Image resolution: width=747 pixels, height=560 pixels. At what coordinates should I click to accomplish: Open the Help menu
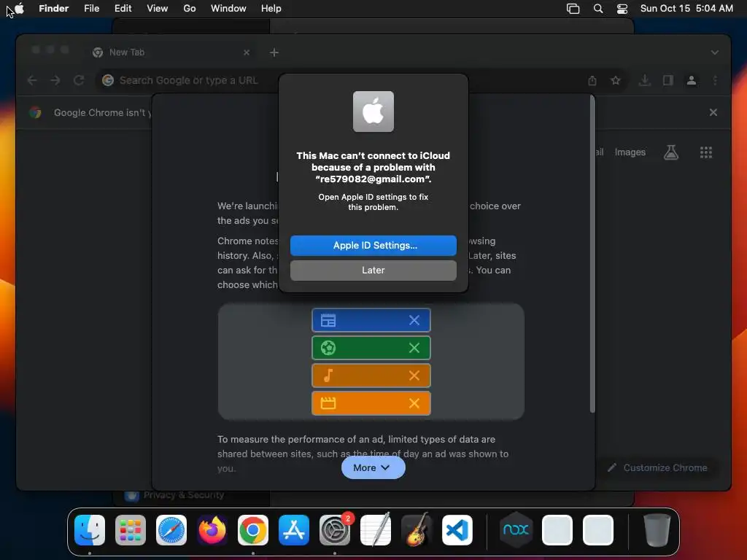[x=271, y=8]
